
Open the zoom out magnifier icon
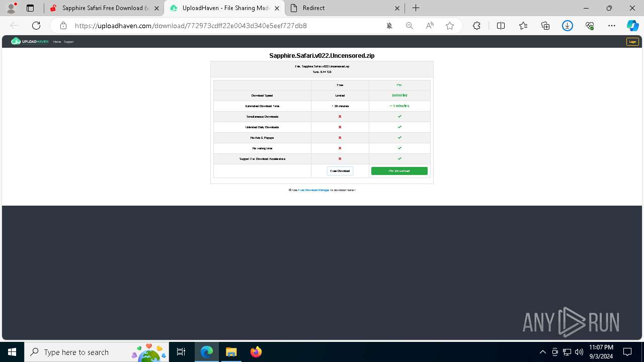pos(410,26)
